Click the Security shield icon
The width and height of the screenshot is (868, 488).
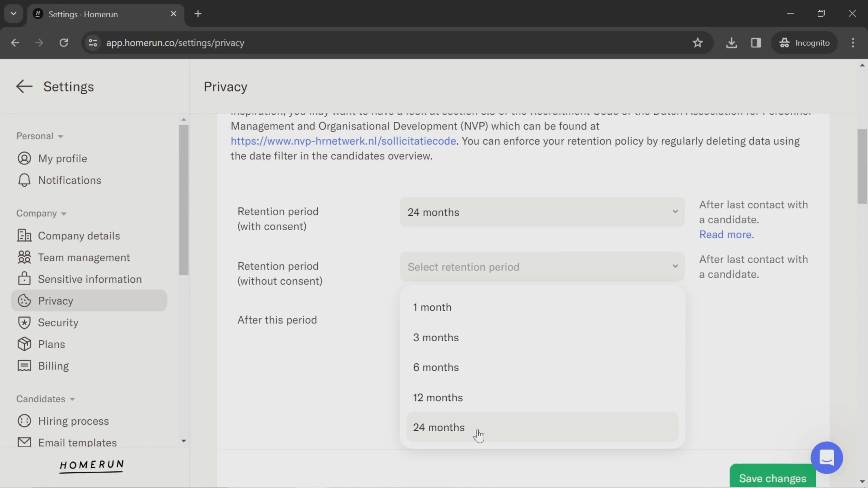pyautogui.click(x=24, y=322)
